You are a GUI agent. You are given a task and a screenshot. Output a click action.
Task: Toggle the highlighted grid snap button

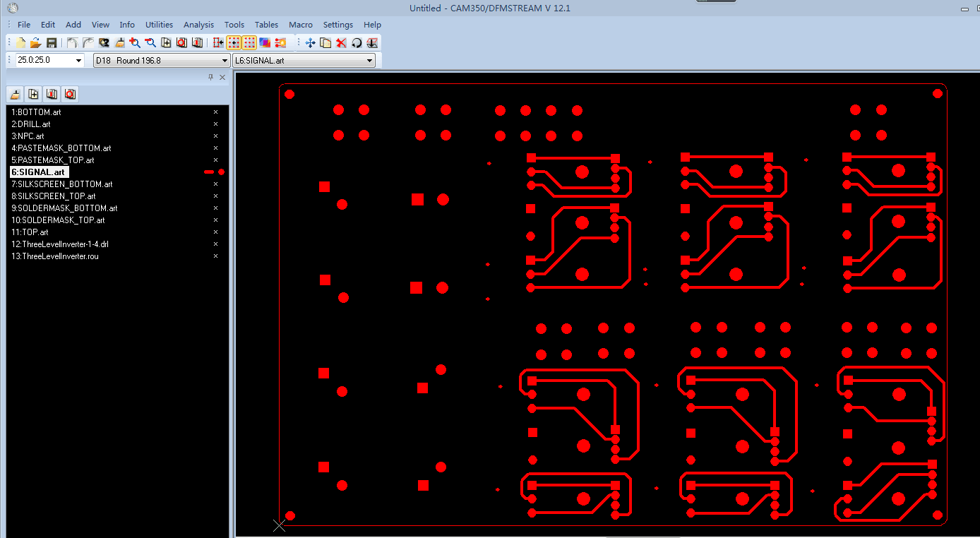pyautogui.click(x=234, y=43)
